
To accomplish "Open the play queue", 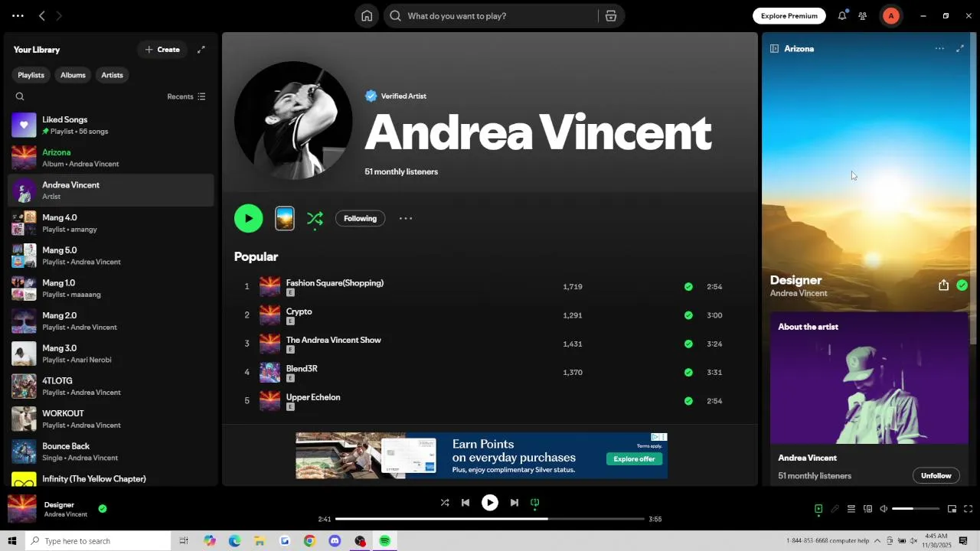I will pos(851,509).
